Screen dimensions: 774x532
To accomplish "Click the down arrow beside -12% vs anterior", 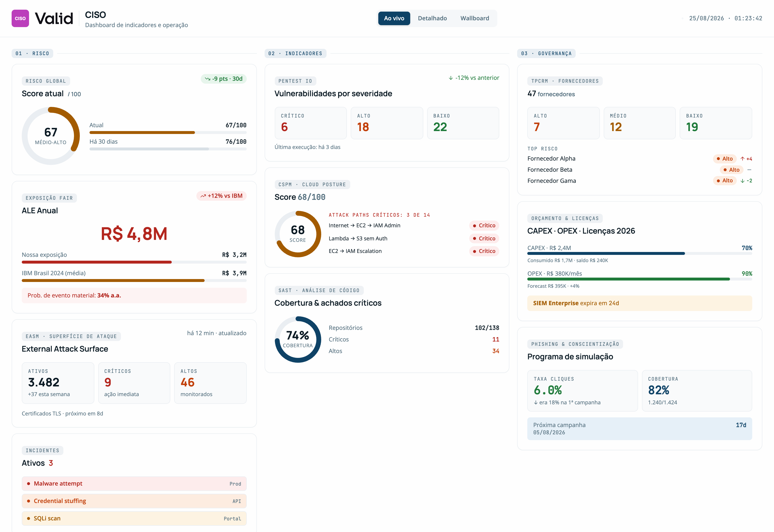I will [x=451, y=78].
